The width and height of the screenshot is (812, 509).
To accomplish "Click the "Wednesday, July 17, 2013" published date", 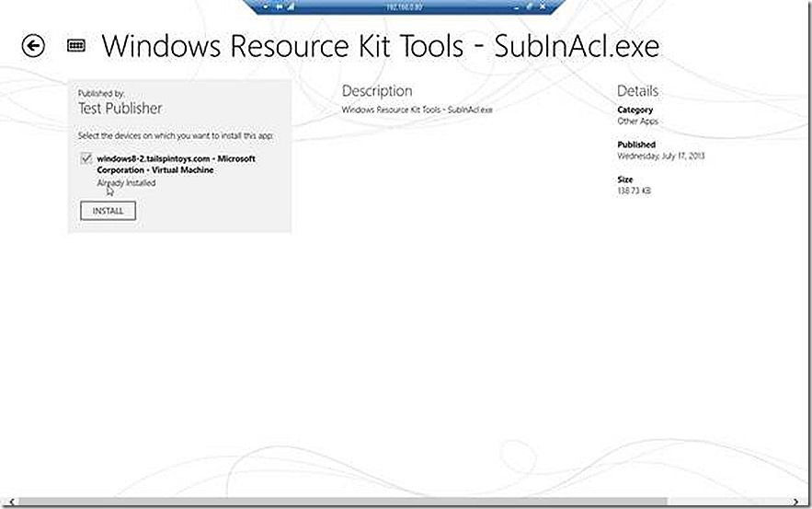I will tap(661, 156).
